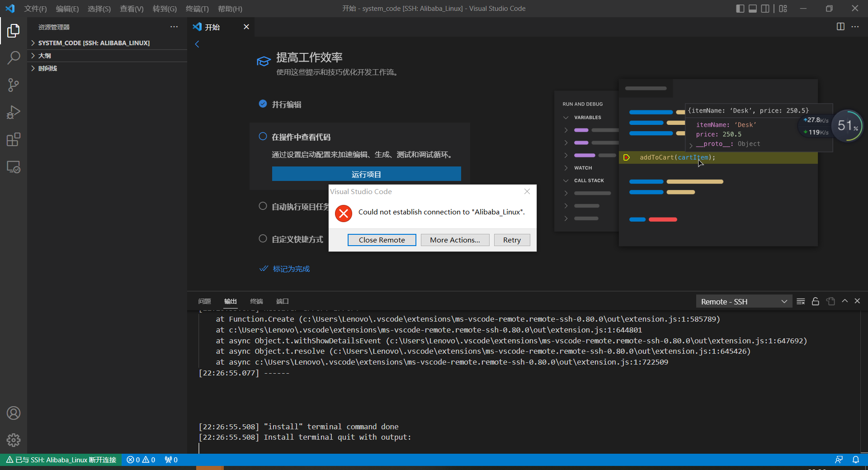The width and height of the screenshot is (868, 470).
Task: Click the 开始 tab label
Action: pyautogui.click(x=212, y=27)
